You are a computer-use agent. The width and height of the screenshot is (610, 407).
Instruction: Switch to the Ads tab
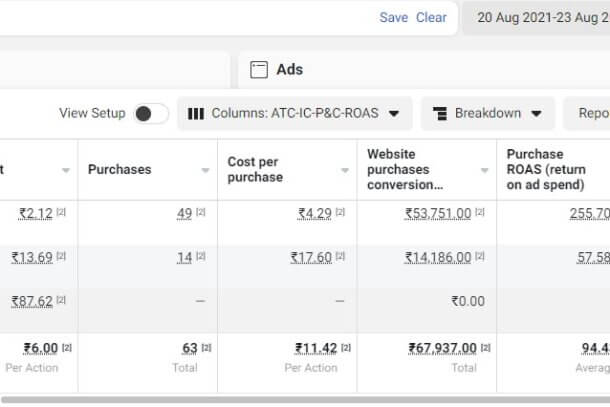[289, 70]
